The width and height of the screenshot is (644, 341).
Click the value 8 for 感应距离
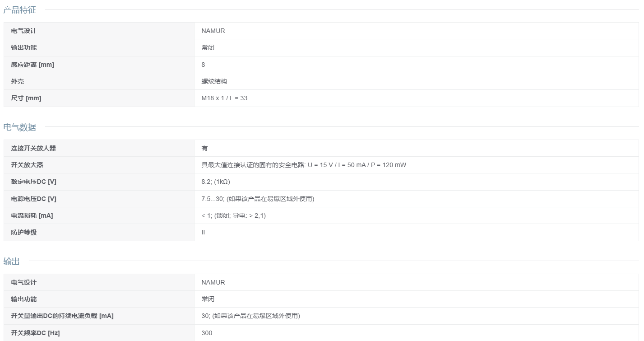203,65
